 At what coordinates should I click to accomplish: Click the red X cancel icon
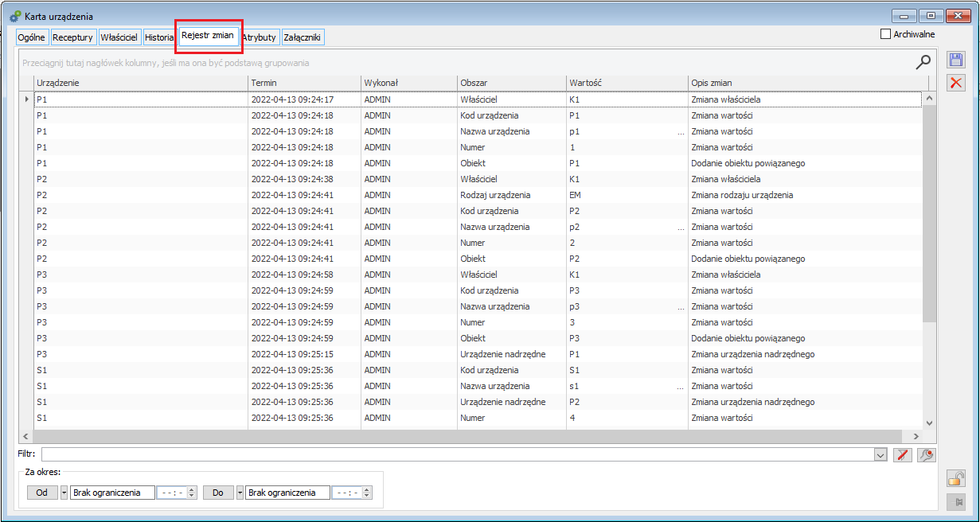coord(956,83)
